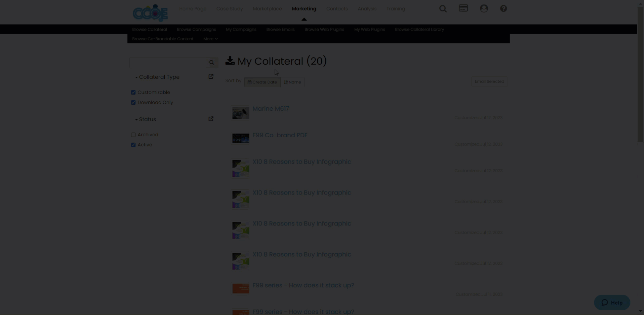Open Browse Web Plugins submenu item
Viewport: 644px width, 315px height.
(x=324, y=29)
